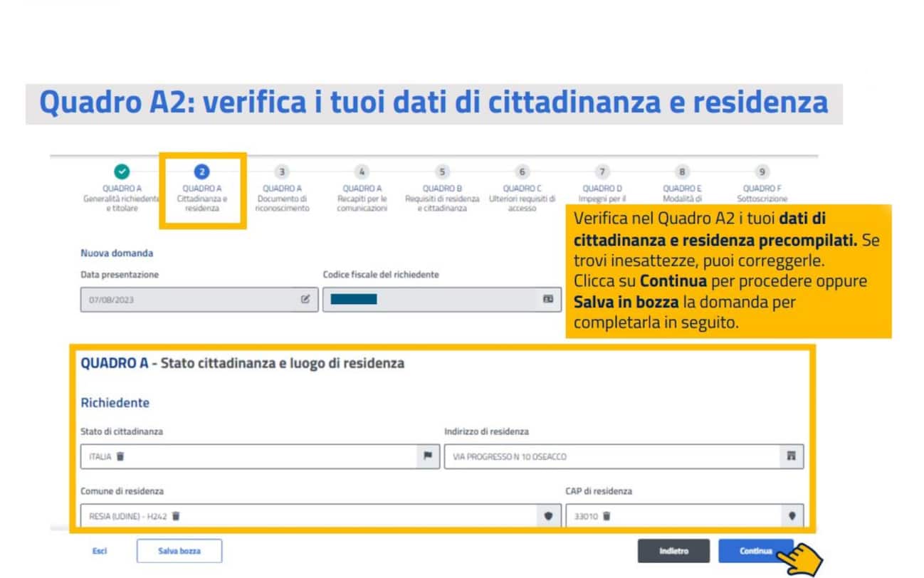The image size is (924, 578).
Task: Click the green checkmark of completed Quadro A step
Action: 122,172
